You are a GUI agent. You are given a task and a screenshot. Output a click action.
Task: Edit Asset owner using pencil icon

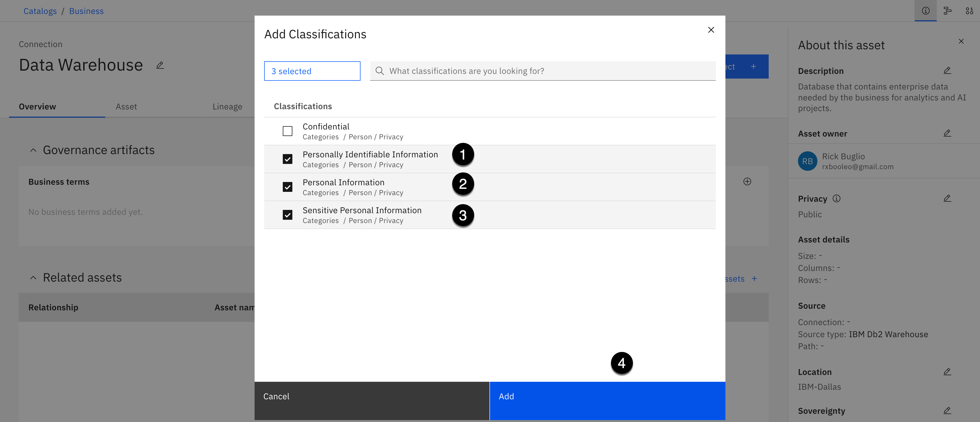coord(947,134)
